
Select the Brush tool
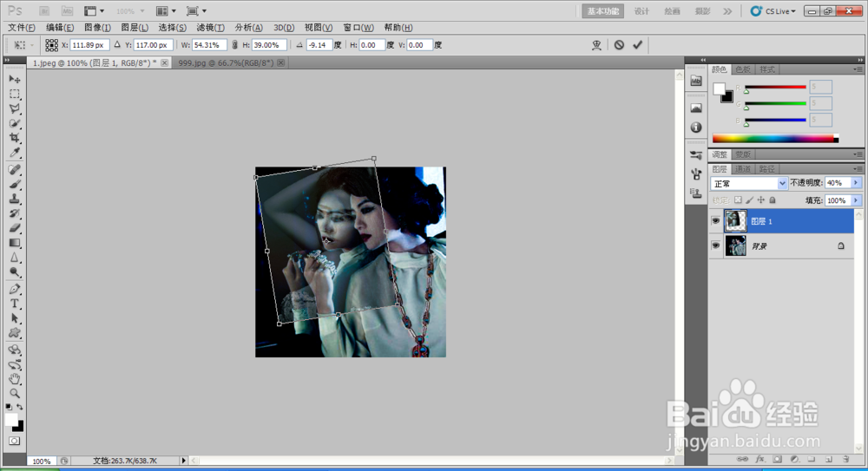tap(15, 184)
